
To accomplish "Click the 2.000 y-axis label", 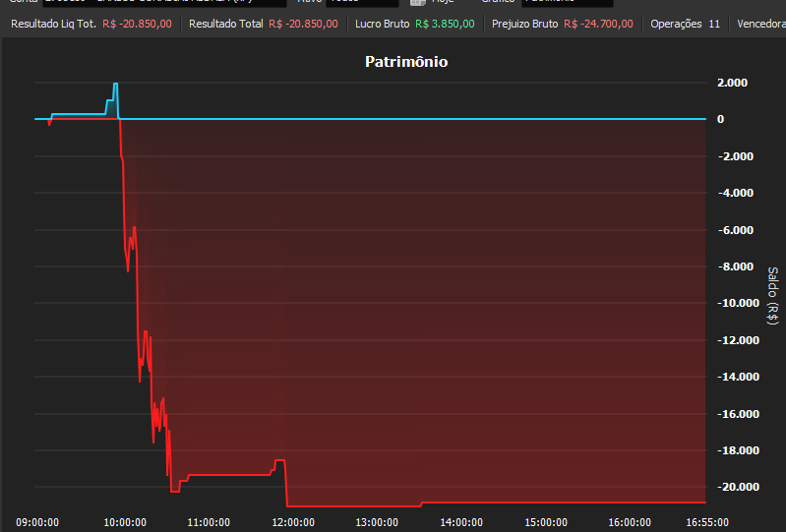I will click(x=732, y=83).
